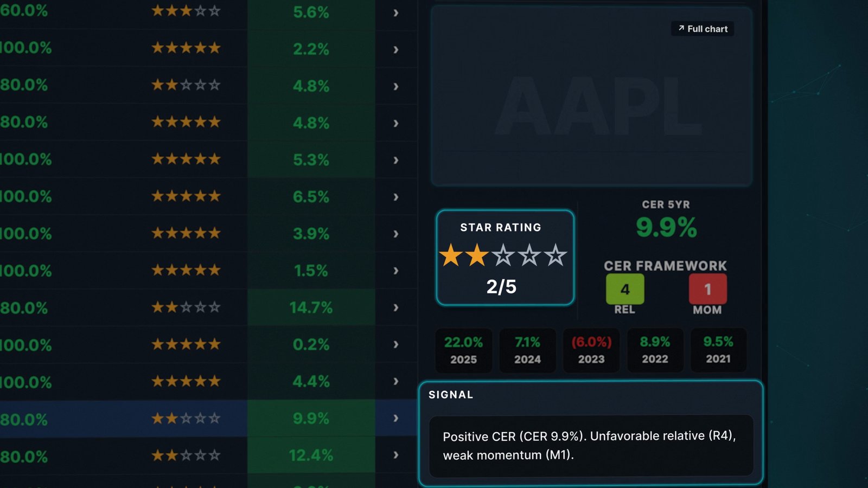Select the 2023 return tile (6.0%)
Viewport: 868px width, 488px height.
point(591,350)
